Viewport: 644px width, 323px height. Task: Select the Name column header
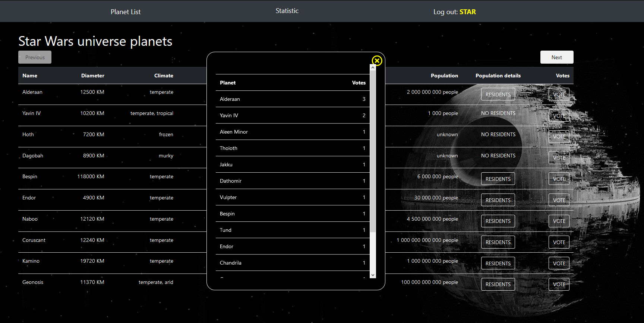click(x=30, y=76)
